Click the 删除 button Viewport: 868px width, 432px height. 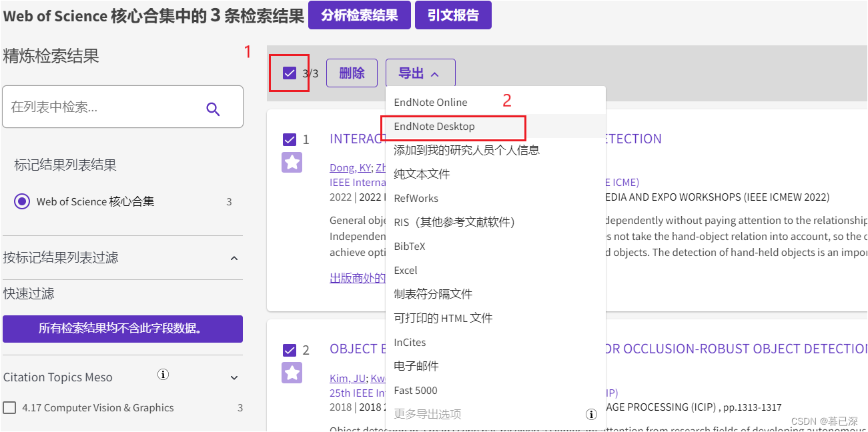pyautogui.click(x=352, y=73)
